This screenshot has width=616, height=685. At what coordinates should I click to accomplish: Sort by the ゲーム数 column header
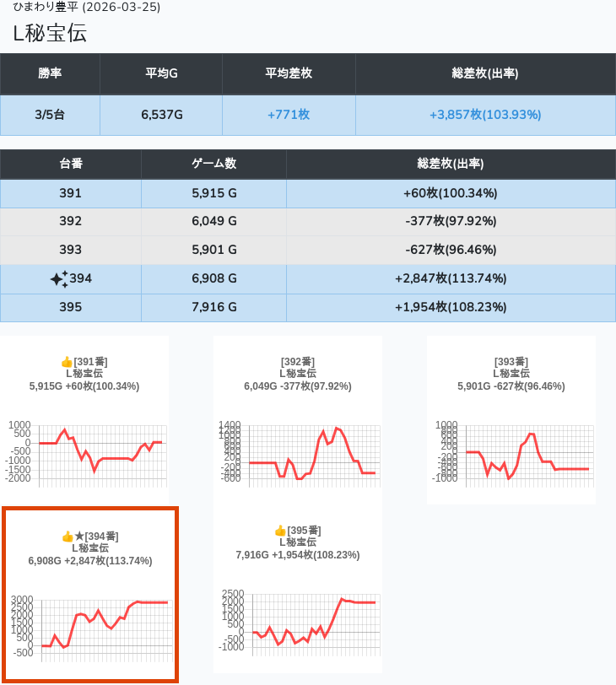213,164
